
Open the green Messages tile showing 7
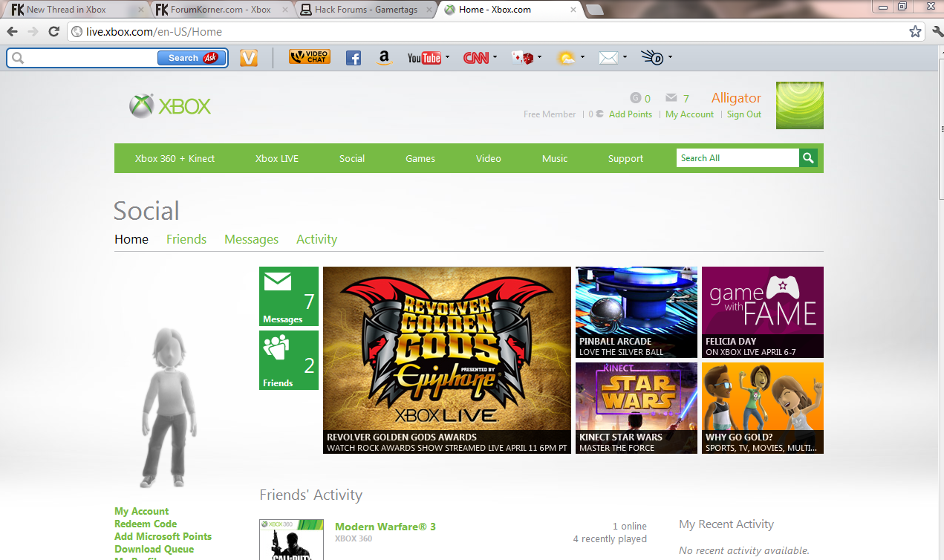(289, 296)
